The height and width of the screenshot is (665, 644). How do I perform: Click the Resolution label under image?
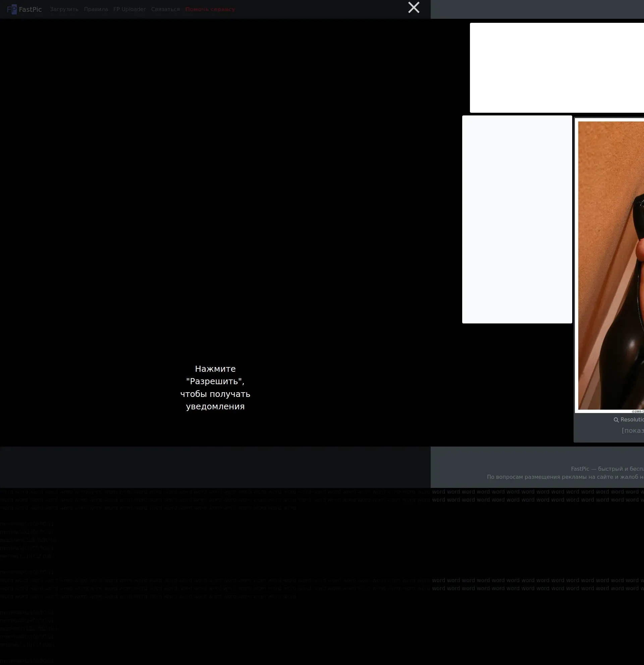coord(633,420)
